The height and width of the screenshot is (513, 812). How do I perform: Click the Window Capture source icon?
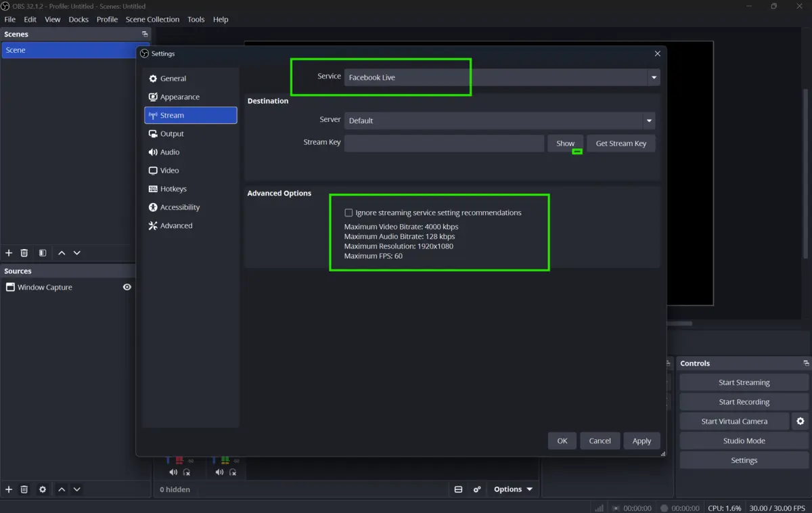[10, 287]
